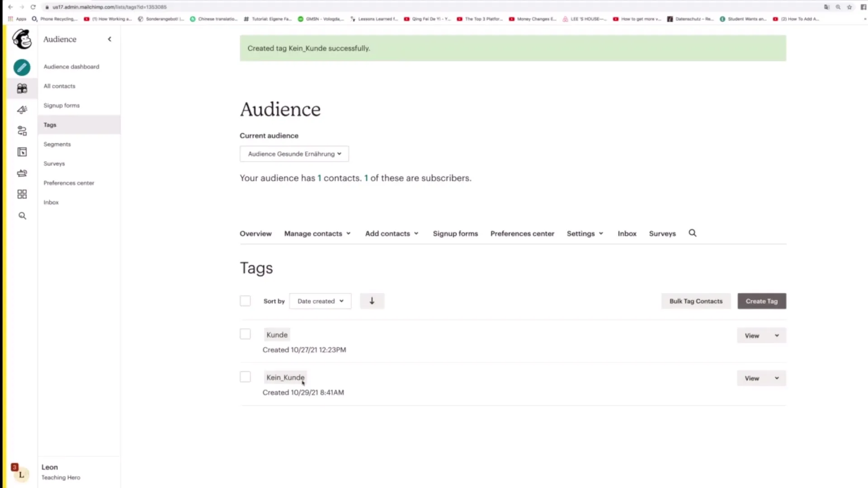868x488 pixels.
Task: Open the Mailchimp Freddie logo home
Action: (x=22, y=39)
